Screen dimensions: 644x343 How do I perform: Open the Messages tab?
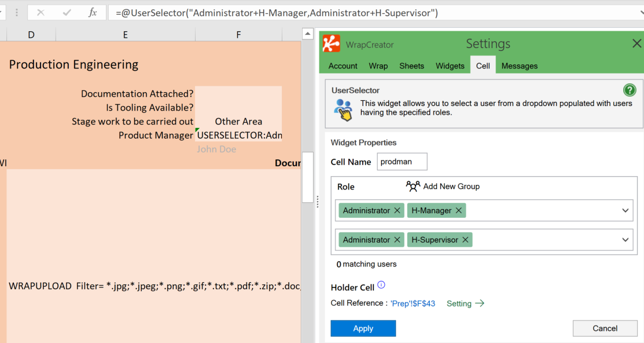pos(519,65)
